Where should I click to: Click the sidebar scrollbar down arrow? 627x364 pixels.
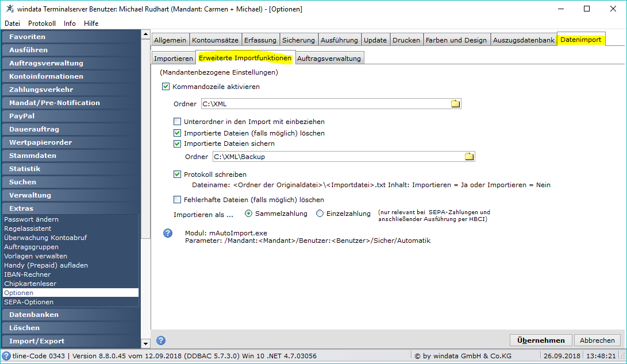tap(145, 343)
